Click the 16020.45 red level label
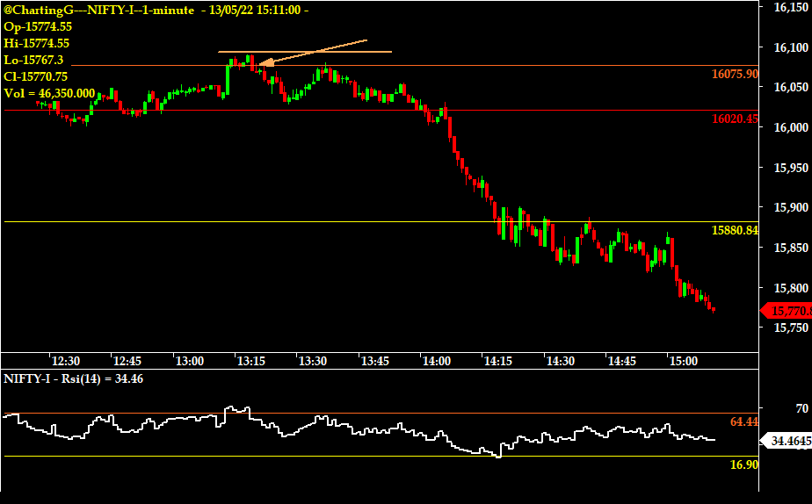812x504 pixels. pyautogui.click(x=735, y=119)
